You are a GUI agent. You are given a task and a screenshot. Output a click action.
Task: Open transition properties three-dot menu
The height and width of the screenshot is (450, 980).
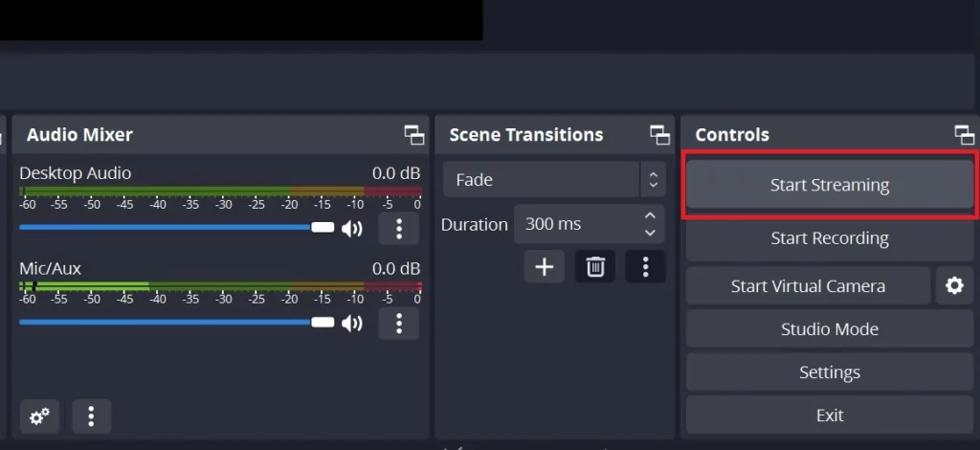646,267
